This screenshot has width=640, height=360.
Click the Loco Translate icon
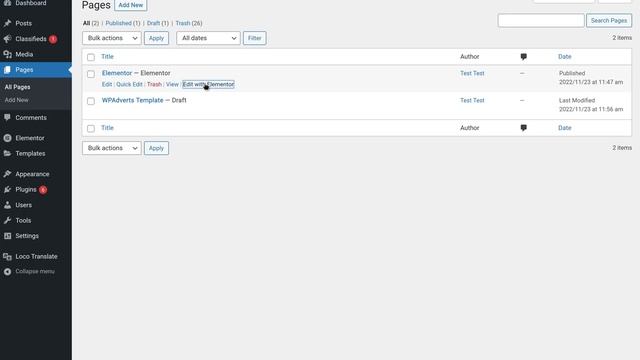(x=7, y=256)
